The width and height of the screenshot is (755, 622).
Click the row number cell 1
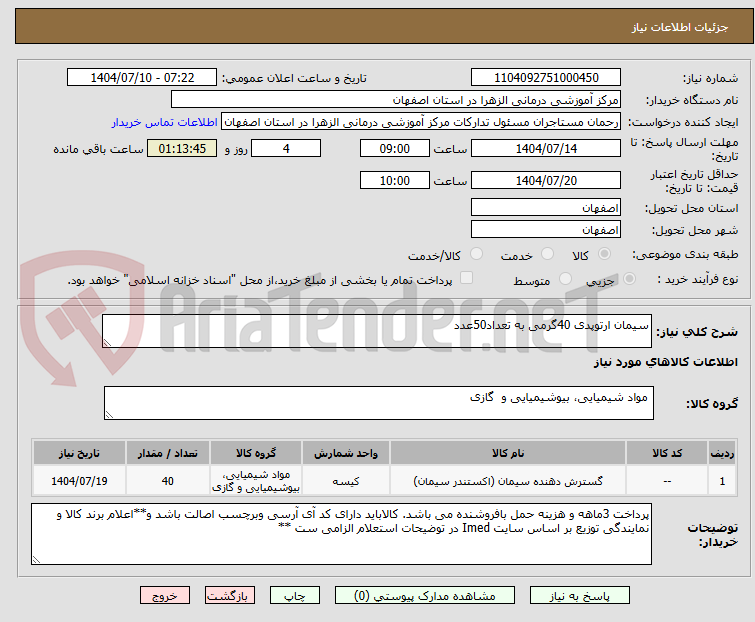722,480
